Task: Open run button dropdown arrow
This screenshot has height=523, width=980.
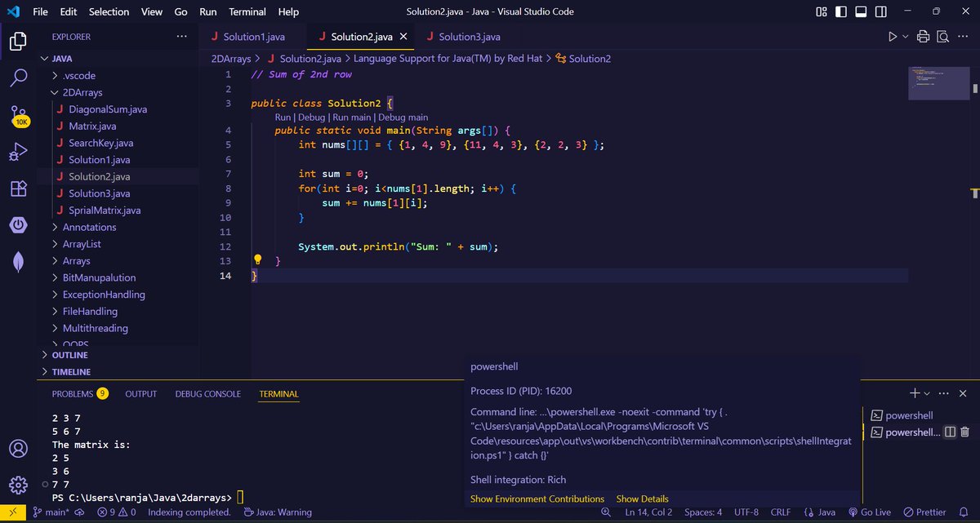Action: 906,37
